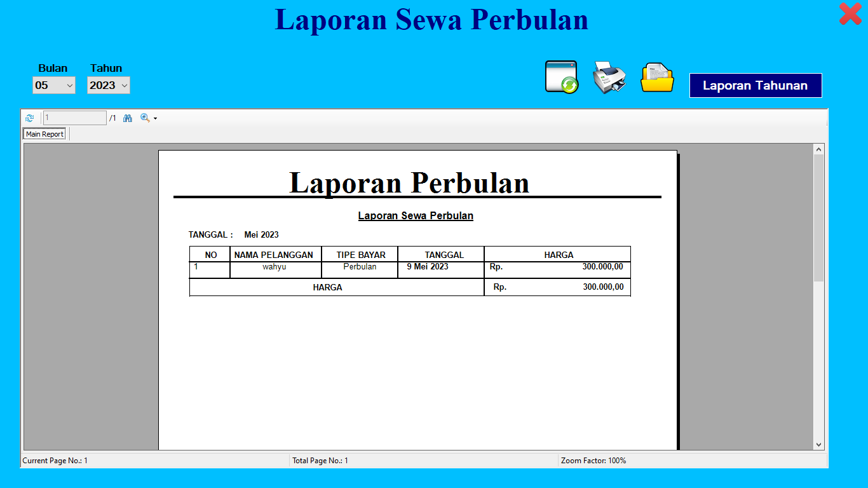This screenshot has width=868, height=488.
Task: Click the page number input field
Action: (75, 118)
